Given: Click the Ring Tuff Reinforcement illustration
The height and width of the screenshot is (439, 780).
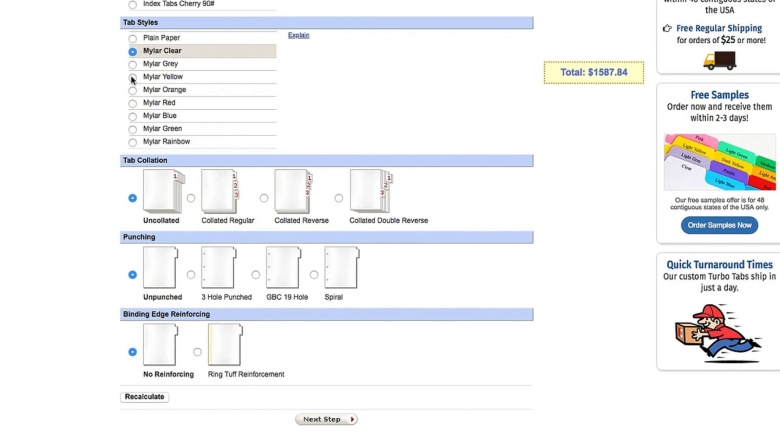Looking at the screenshot, I should click(x=225, y=345).
